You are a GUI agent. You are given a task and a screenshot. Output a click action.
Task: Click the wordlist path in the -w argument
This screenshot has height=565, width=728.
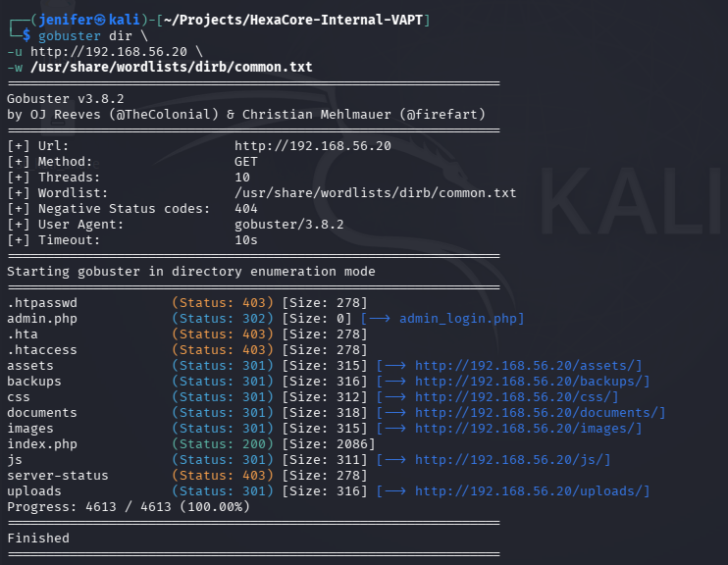(172, 68)
